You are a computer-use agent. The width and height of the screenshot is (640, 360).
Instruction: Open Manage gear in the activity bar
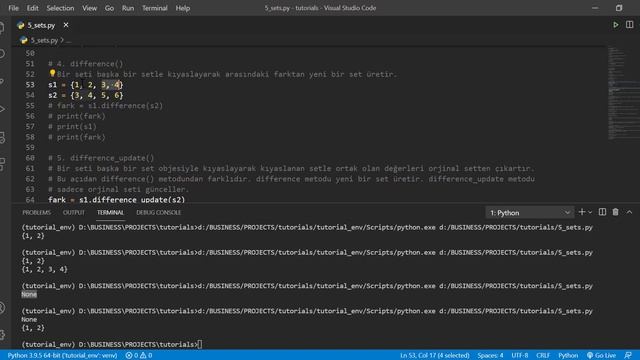tap(2, 335)
